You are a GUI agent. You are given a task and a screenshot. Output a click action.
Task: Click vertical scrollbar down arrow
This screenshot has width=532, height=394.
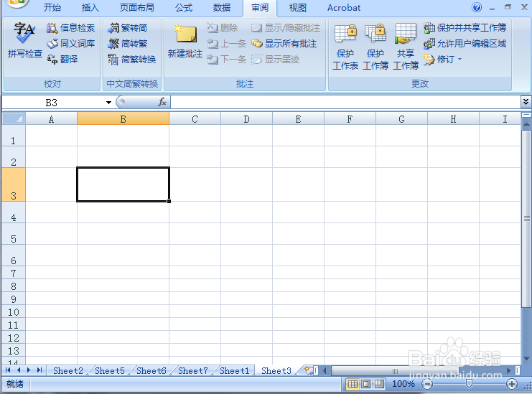pyautogui.click(x=526, y=359)
